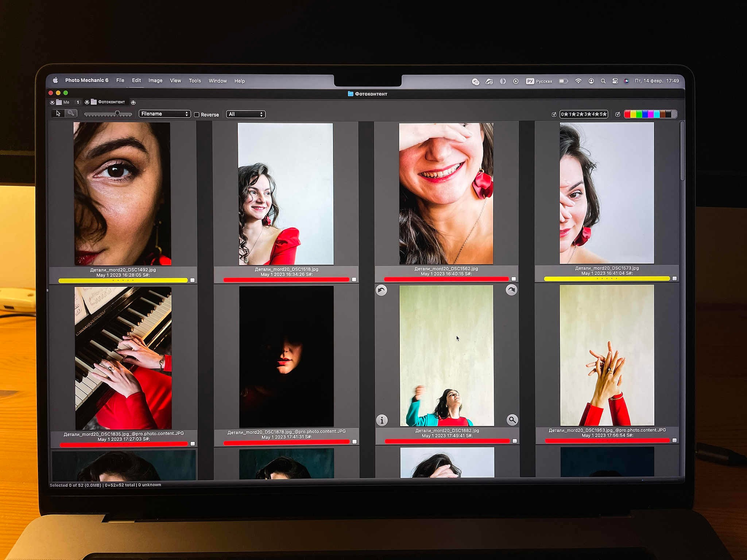The image size is (747, 560).
Task: Enable the Reverse sort checkbox
Action: 197,114
